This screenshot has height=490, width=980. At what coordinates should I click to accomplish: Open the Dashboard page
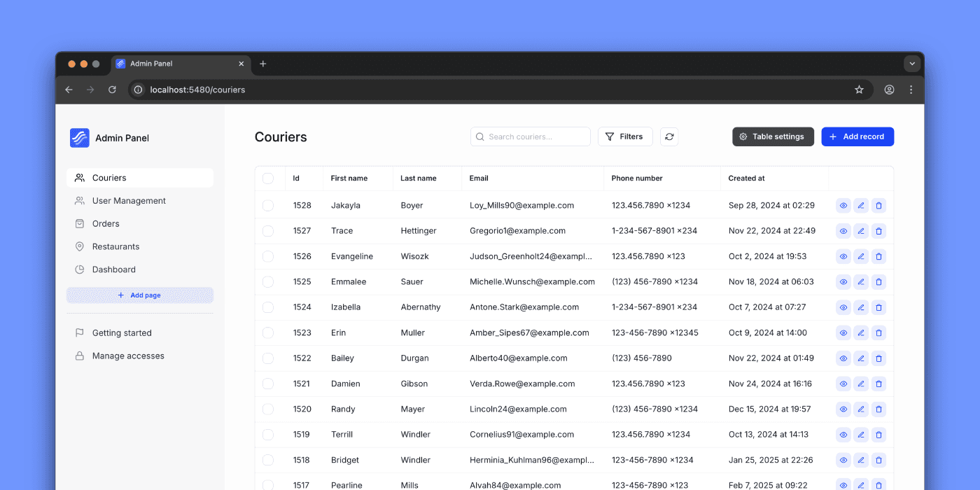click(140, 269)
